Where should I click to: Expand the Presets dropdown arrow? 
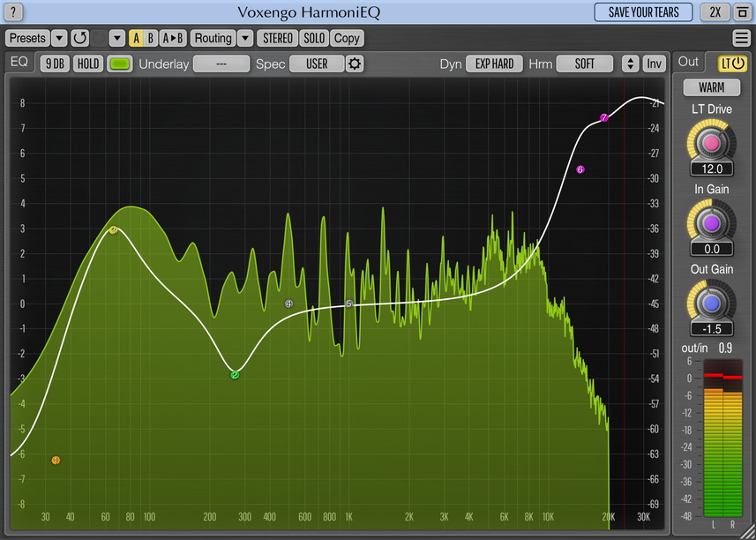click(x=59, y=38)
